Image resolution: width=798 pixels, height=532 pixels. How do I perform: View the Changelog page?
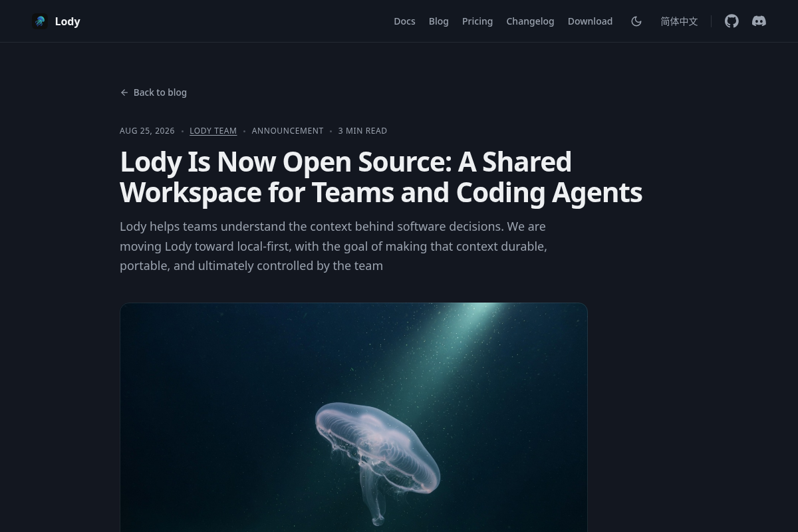coord(530,21)
